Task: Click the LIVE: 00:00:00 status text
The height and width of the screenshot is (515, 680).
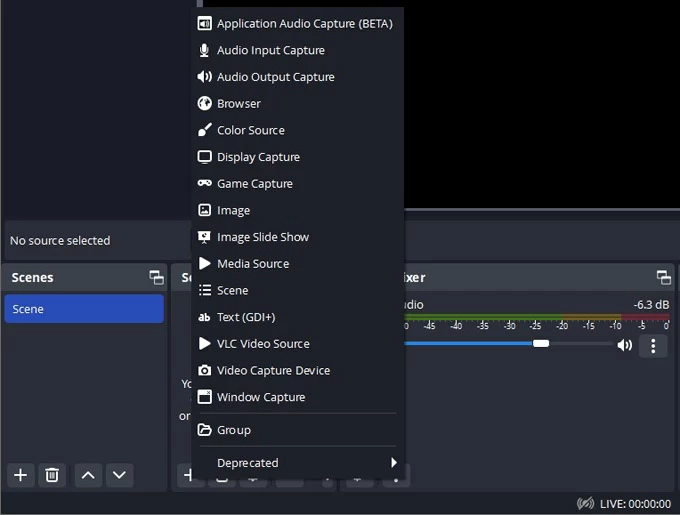Action: pyautogui.click(x=635, y=504)
